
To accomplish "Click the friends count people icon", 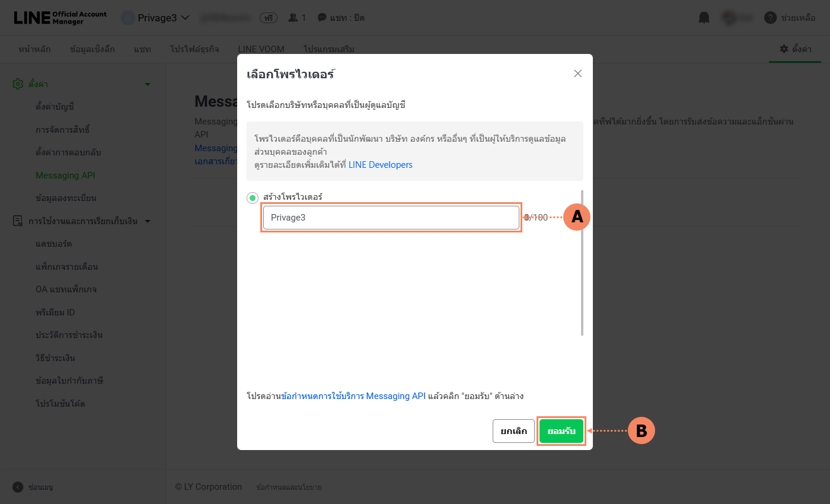I will [x=293, y=18].
